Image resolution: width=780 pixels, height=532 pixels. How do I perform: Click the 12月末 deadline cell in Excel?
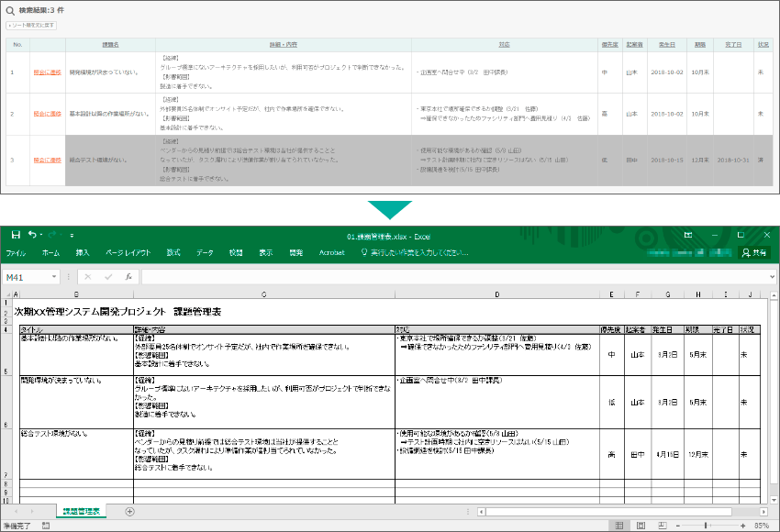tap(698, 454)
